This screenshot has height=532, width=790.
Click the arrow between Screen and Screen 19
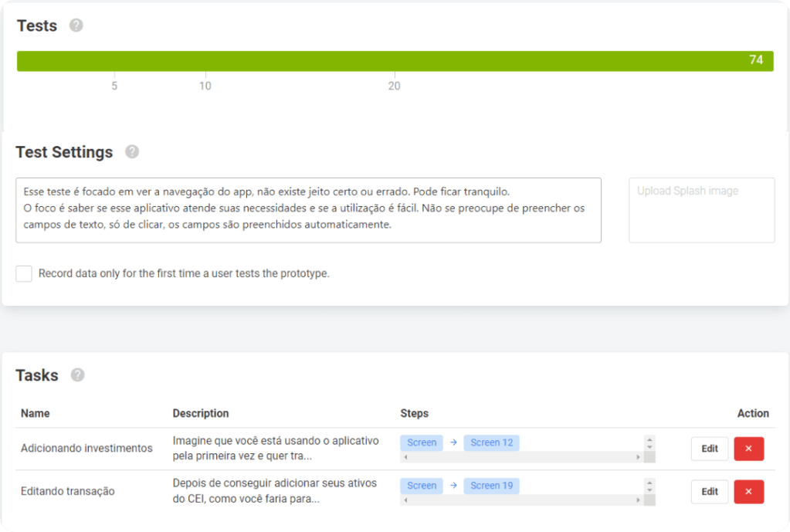453,486
